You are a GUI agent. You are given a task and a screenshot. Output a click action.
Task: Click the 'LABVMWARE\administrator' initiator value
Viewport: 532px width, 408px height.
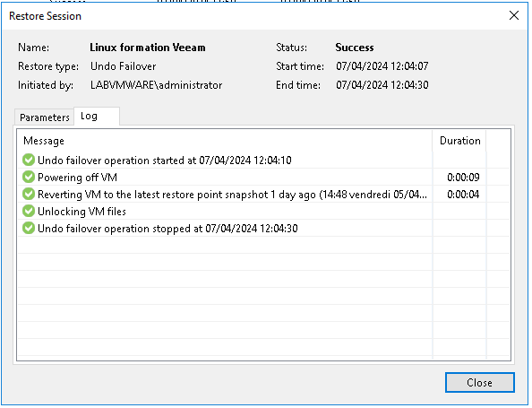click(157, 85)
